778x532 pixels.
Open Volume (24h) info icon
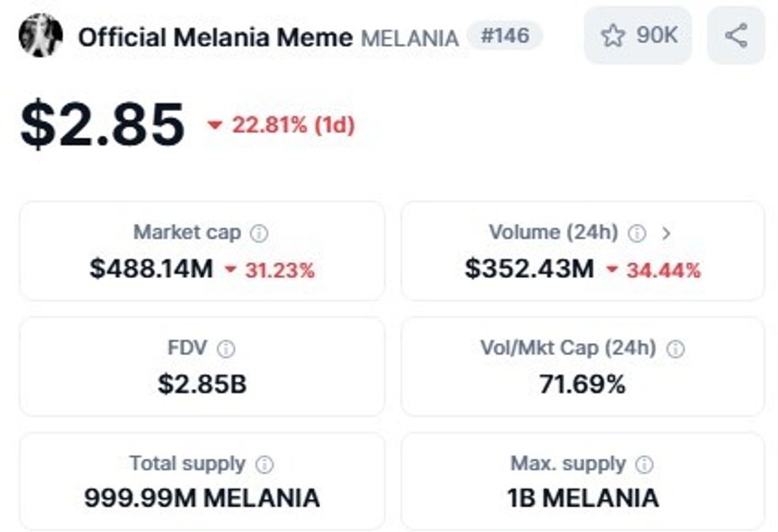[637, 233]
